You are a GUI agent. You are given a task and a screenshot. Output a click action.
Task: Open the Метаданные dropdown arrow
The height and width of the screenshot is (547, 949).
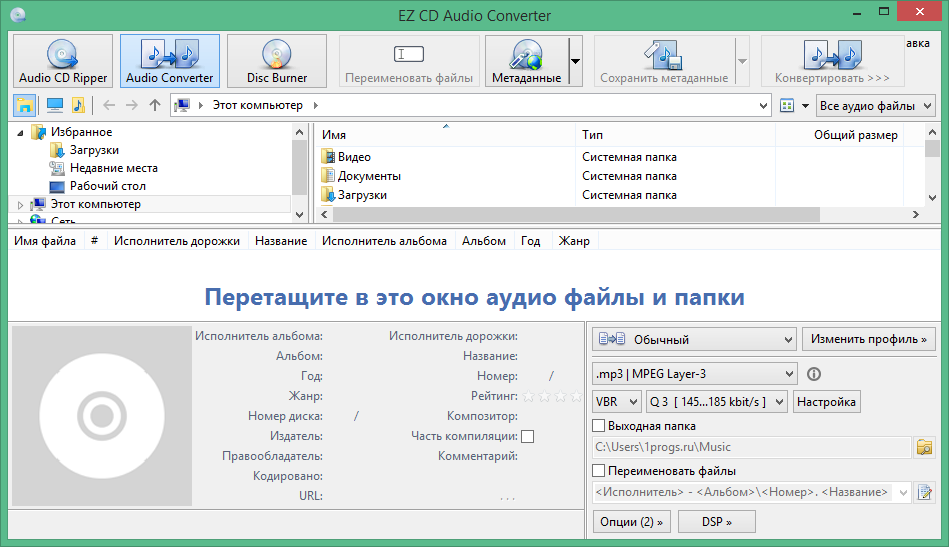[576, 61]
